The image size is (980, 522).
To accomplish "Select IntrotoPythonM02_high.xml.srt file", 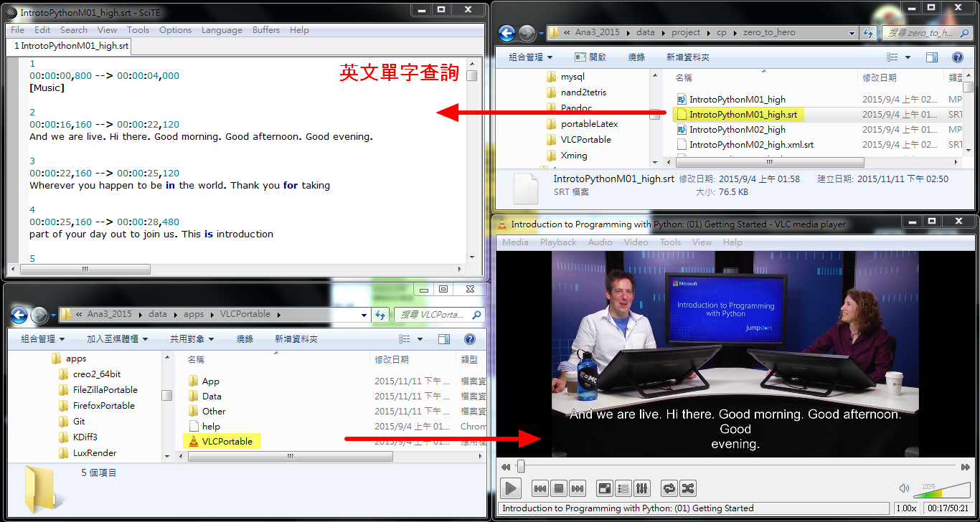I will point(744,145).
